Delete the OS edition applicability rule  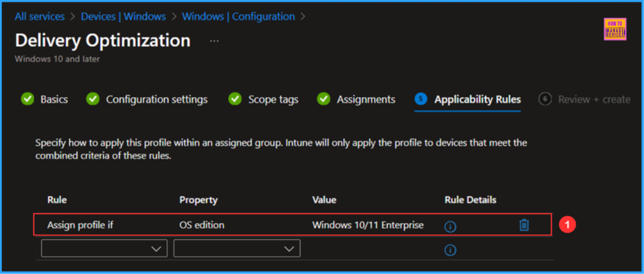tap(524, 225)
